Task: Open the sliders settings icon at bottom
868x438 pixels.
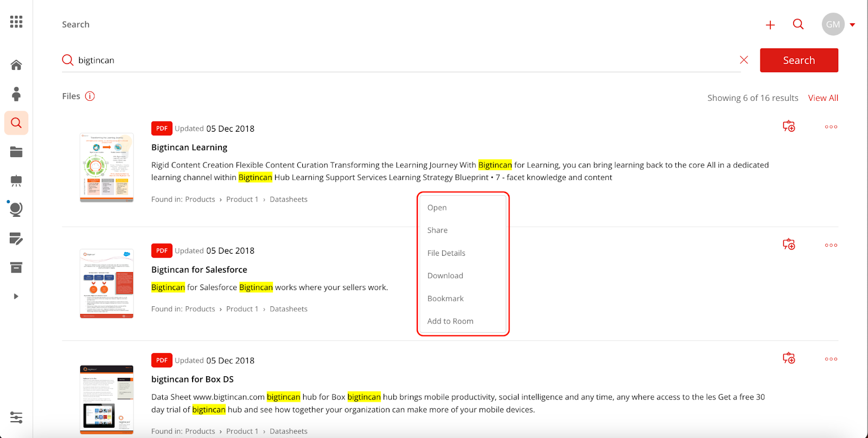Action: pos(16,417)
